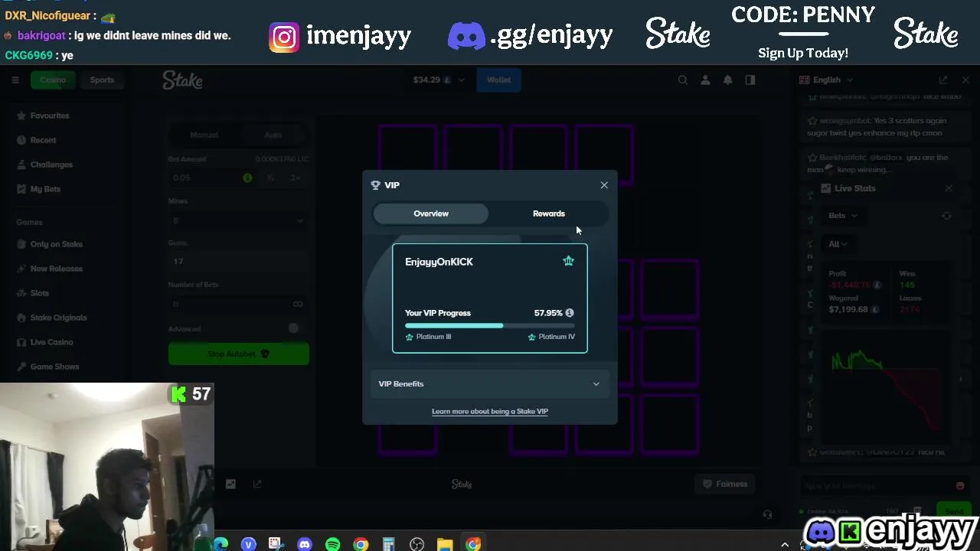
Task: Open live stats chart icon below game
Action: 230,484
